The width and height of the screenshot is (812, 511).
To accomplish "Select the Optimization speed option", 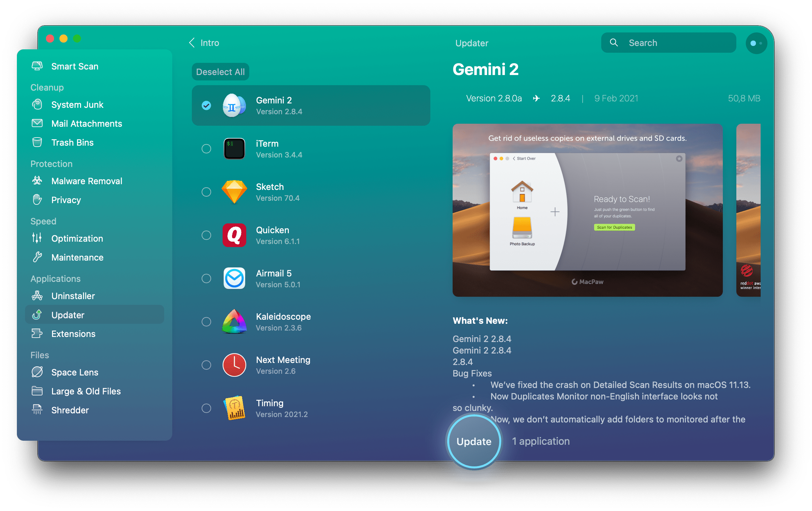I will (x=77, y=238).
